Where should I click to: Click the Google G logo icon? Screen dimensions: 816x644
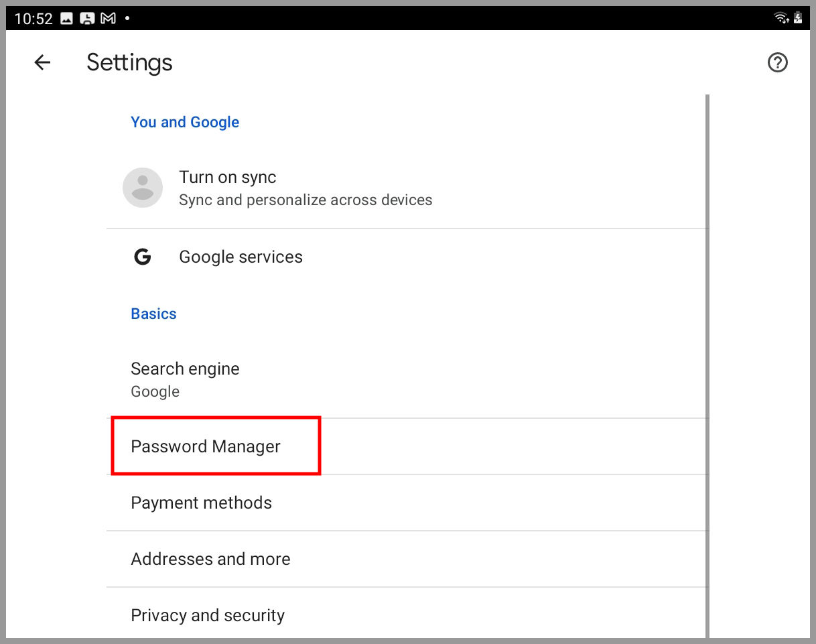(142, 257)
